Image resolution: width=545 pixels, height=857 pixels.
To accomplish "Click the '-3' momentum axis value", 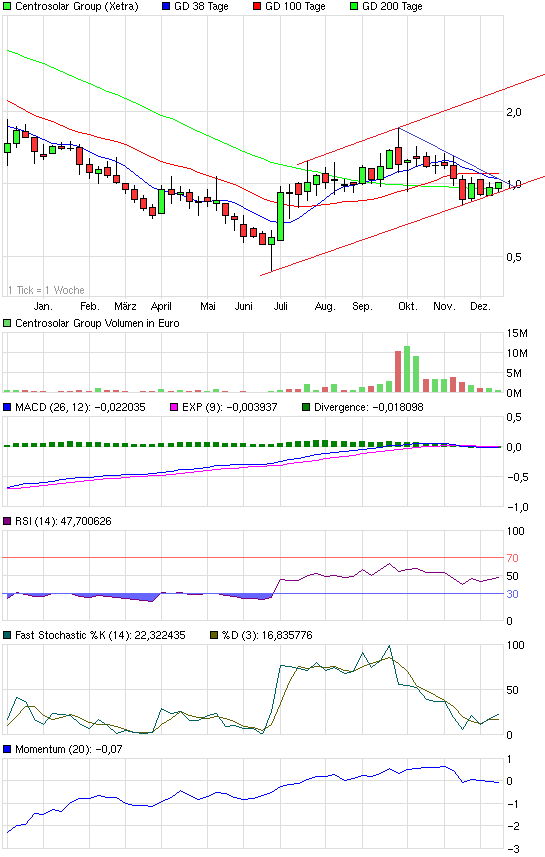I will pos(513,849).
